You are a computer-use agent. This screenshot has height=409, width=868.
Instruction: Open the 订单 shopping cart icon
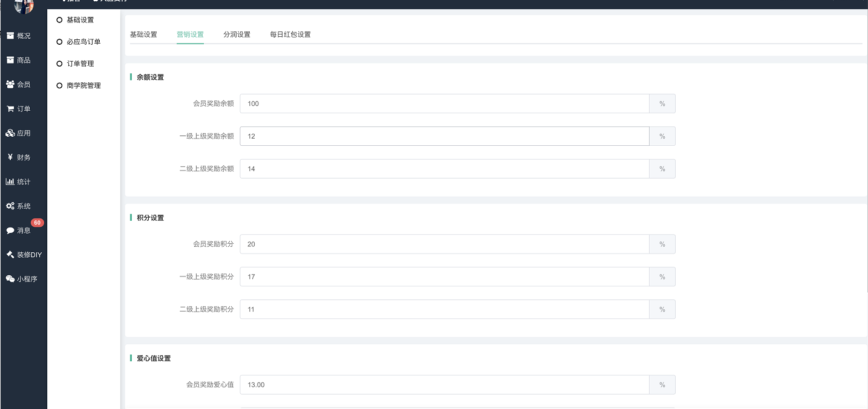pyautogui.click(x=10, y=109)
